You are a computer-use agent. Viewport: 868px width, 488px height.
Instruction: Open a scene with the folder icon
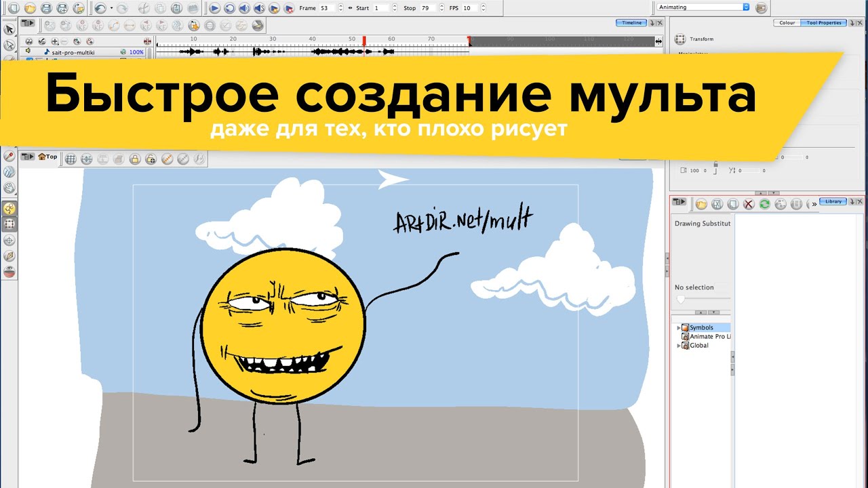click(30, 8)
